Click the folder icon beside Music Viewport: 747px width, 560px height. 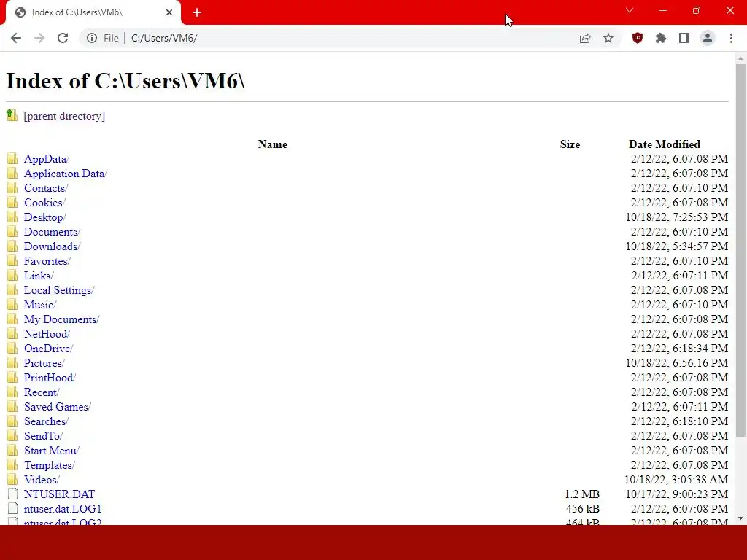pyautogui.click(x=12, y=304)
